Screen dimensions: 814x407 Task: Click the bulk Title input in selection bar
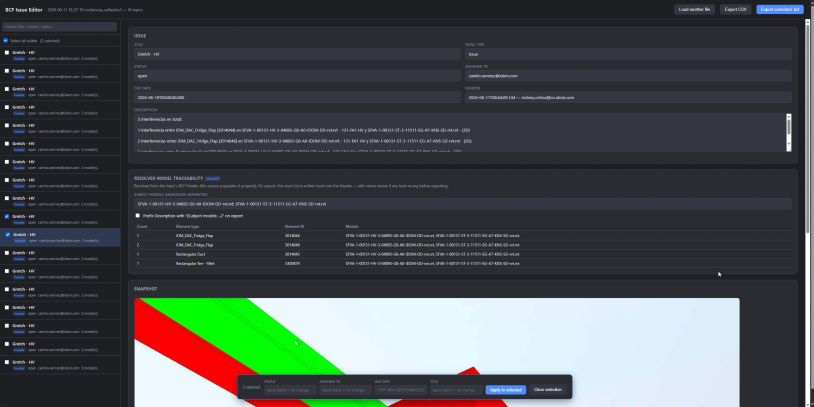coord(456,390)
